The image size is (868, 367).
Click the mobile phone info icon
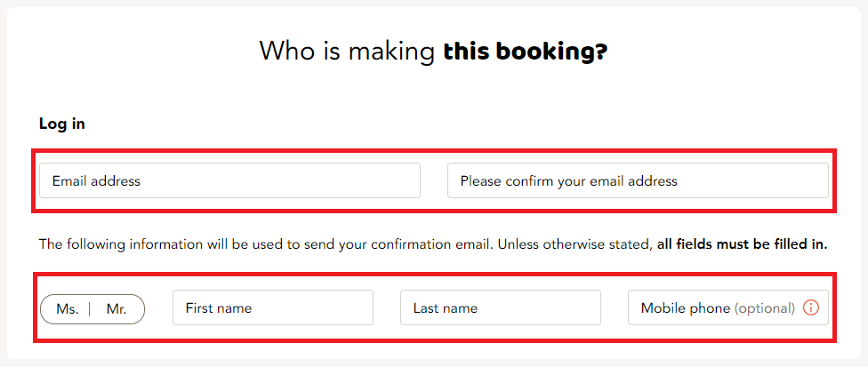810,307
